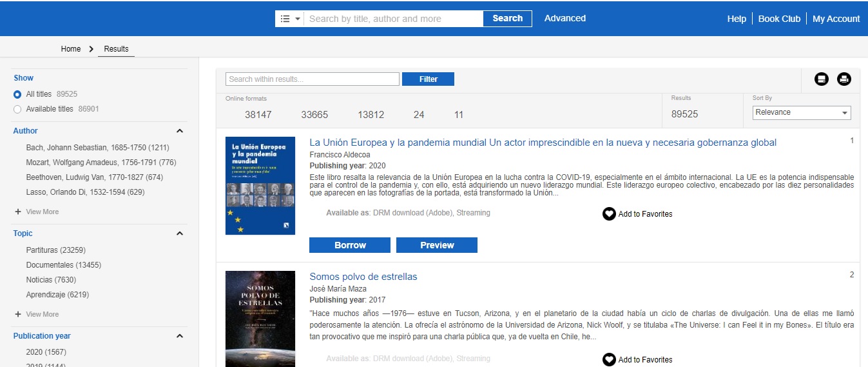Filter by Partituras topic

56,250
